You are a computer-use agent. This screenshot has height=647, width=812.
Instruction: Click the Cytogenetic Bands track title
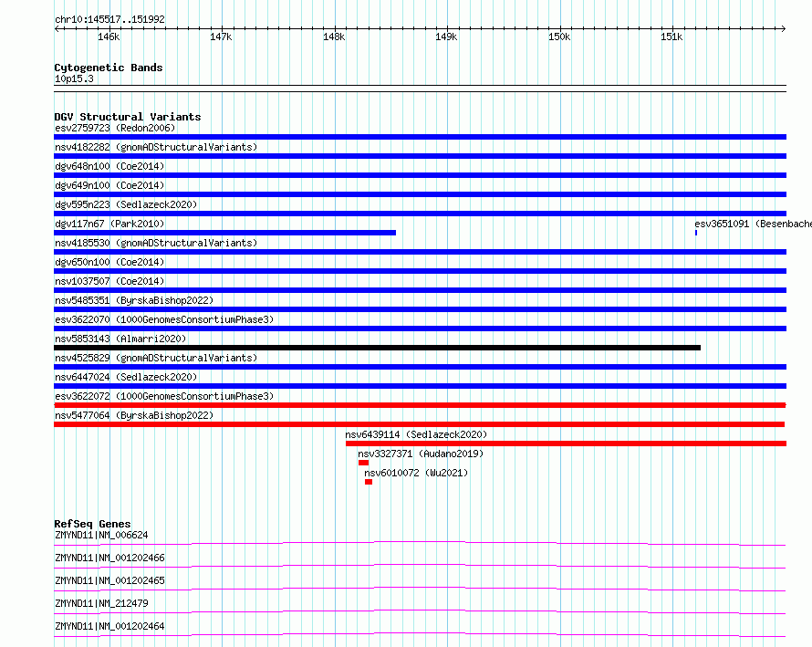pos(109,68)
